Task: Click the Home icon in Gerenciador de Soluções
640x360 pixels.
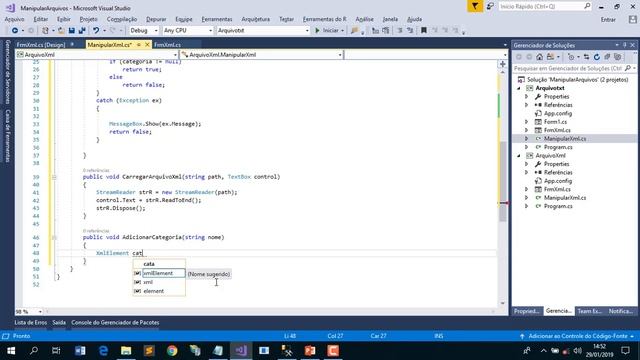Action: [x=540, y=57]
